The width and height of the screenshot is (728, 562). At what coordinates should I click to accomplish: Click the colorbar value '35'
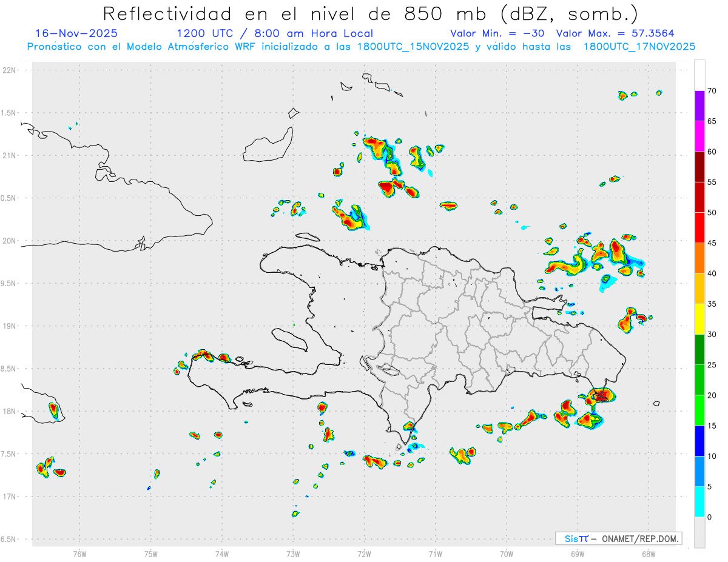[712, 304]
